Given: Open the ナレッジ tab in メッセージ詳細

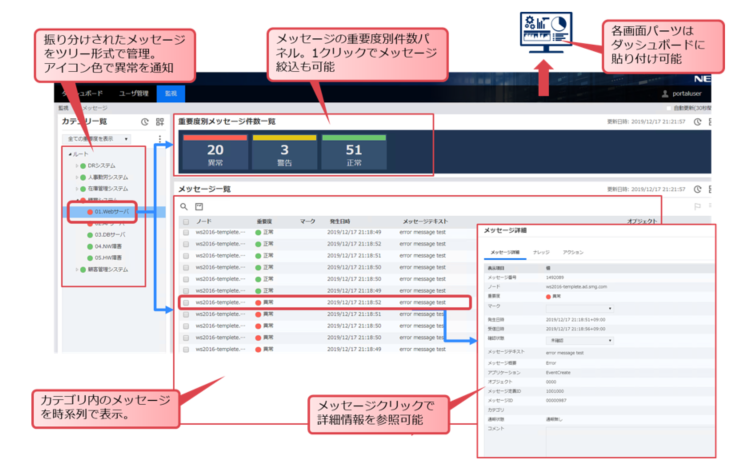Looking at the screenshot, I should [x=539, y=252].
